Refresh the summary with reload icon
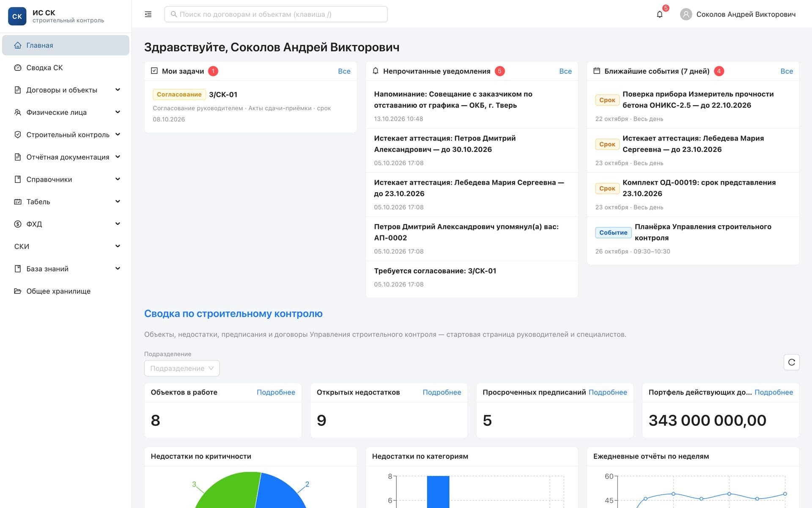 (x=791, y=362)
